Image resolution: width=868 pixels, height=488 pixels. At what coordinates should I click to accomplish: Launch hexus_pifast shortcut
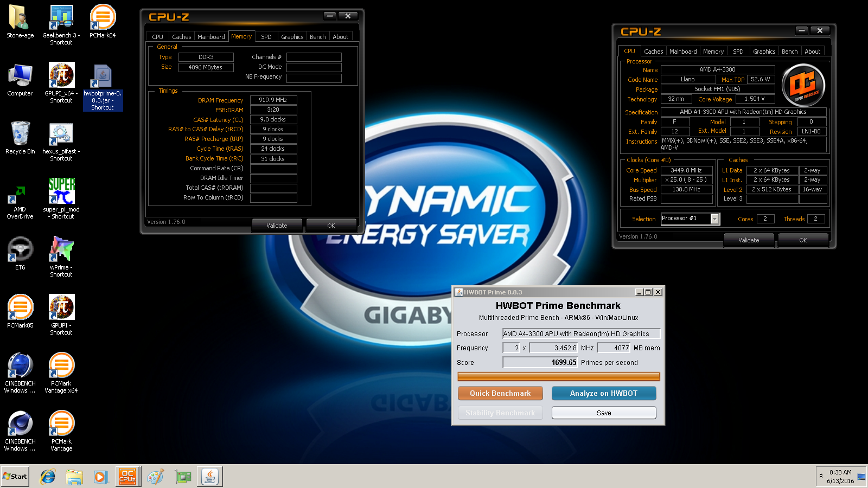(61, 141)
